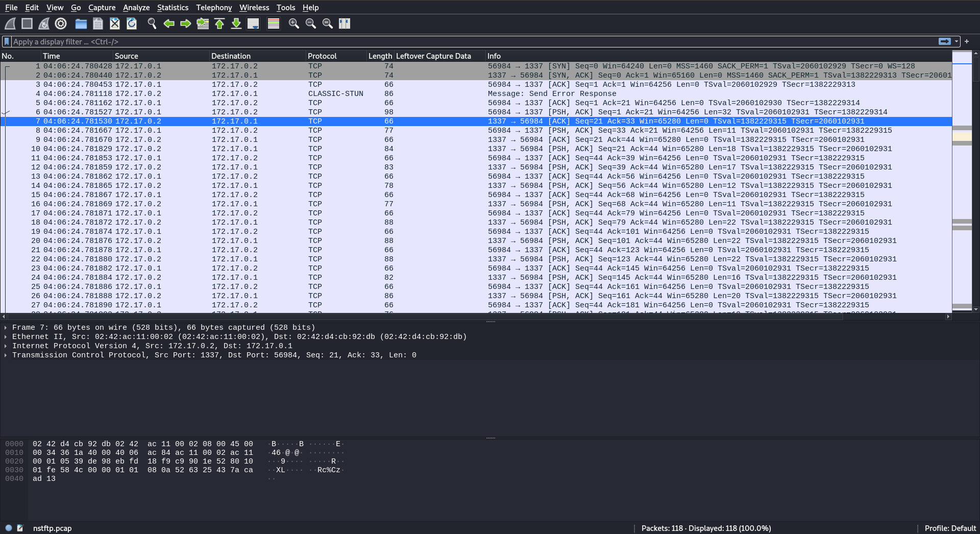
Task: Click the Protocol column header
Action: tap(322, 56)
